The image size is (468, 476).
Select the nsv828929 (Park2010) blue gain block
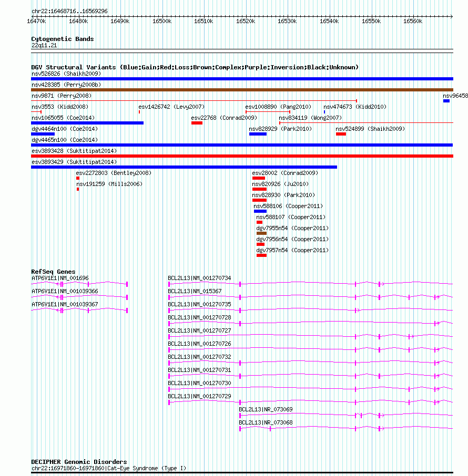coord(258,134)
